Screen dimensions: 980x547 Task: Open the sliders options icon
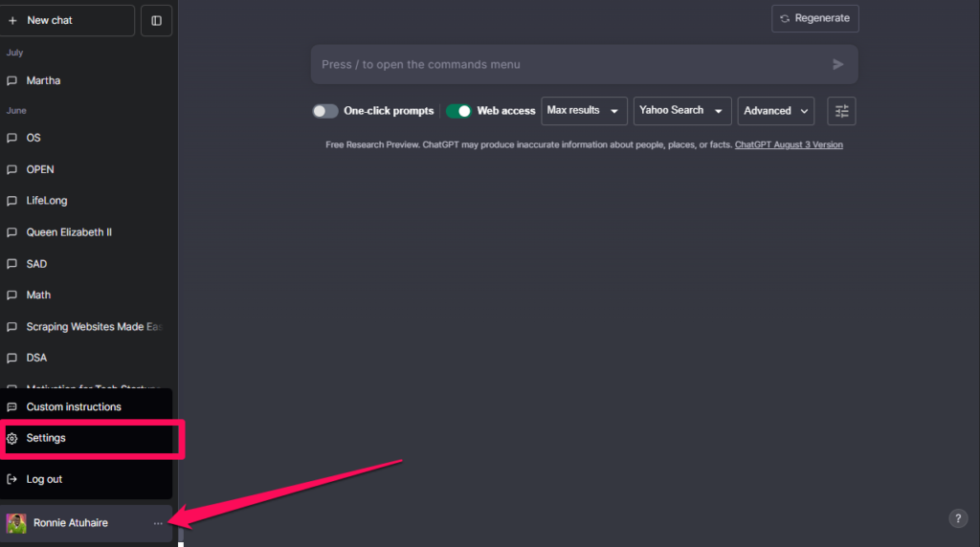tap(841, 111)
